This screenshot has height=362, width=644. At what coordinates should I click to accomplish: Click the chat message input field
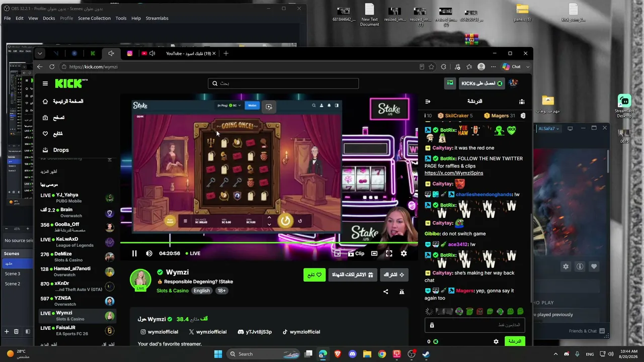point(475,325)
